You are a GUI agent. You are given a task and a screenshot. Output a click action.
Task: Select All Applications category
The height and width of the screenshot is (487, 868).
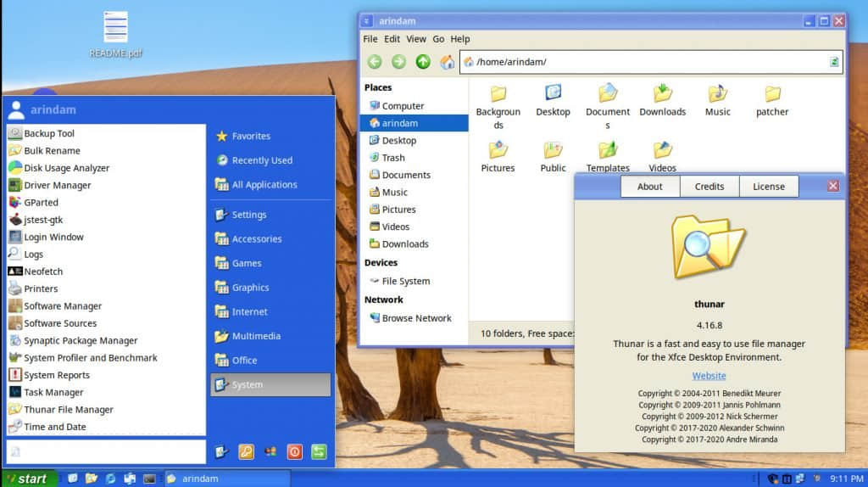(x=270, y=184)
